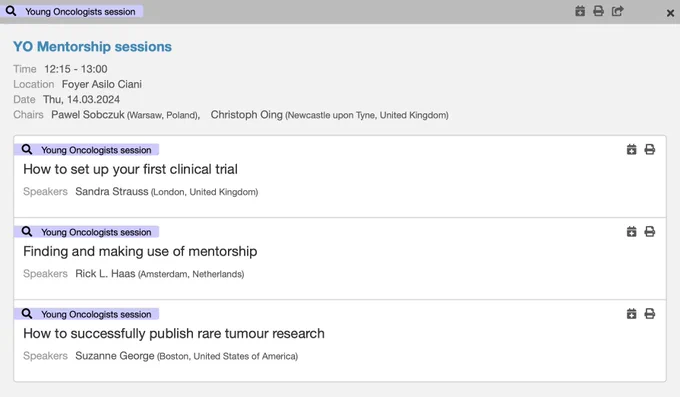Click '(Amsterdam, Netherlands)' affiliation text
Screen dimensions: 680x397
pos(191,274)
